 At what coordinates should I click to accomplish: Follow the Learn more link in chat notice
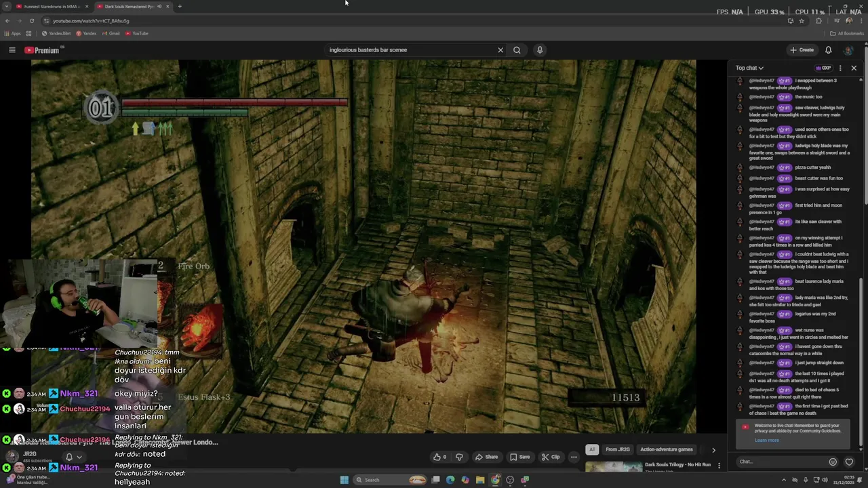click(767, 441)
